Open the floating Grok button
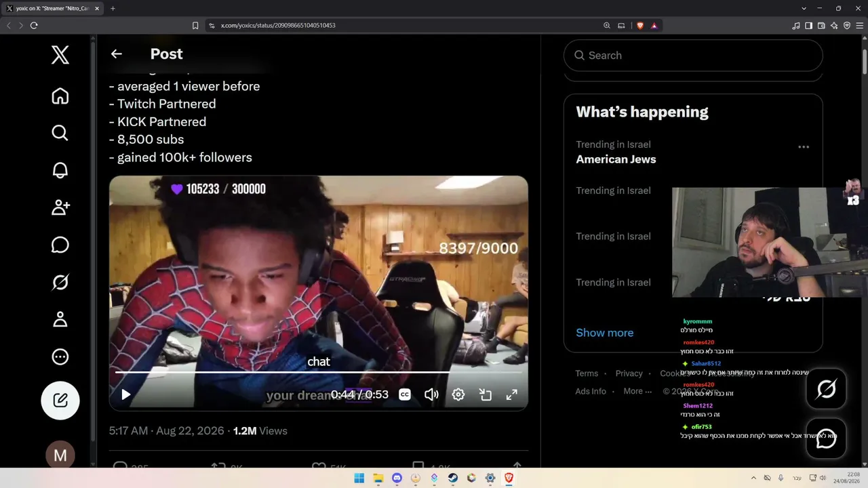The width and height of the screenshot is (868, 488). tap(826, 389)
